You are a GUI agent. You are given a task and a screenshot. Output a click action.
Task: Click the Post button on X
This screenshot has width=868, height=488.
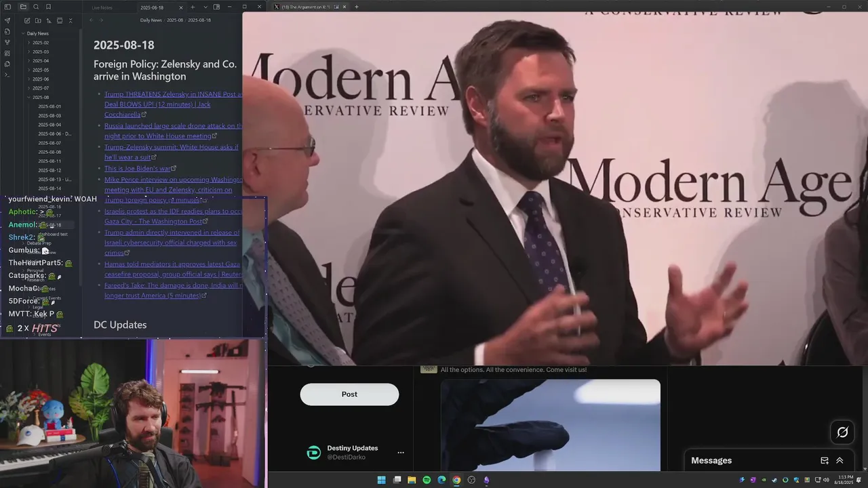(x=349, y=394)
